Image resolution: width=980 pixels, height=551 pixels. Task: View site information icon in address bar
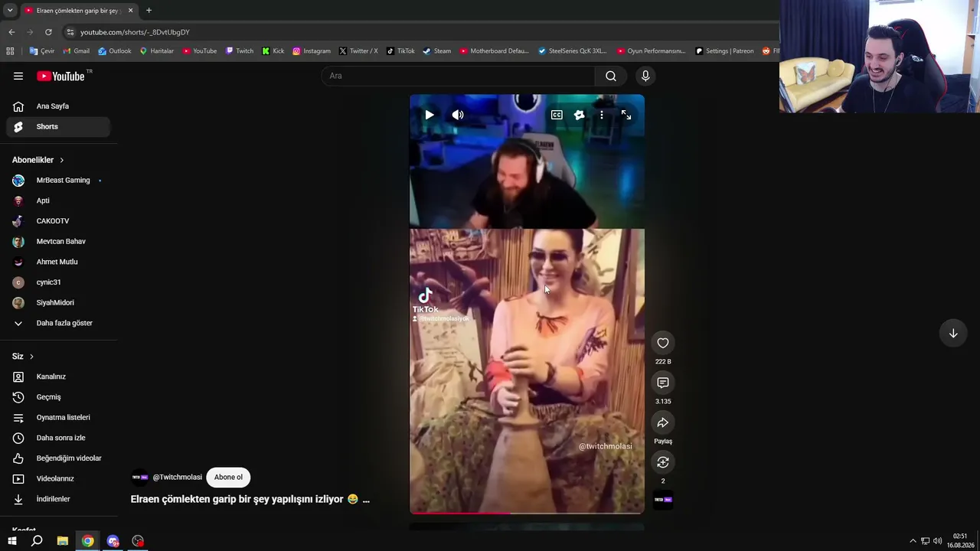[70, 32]
